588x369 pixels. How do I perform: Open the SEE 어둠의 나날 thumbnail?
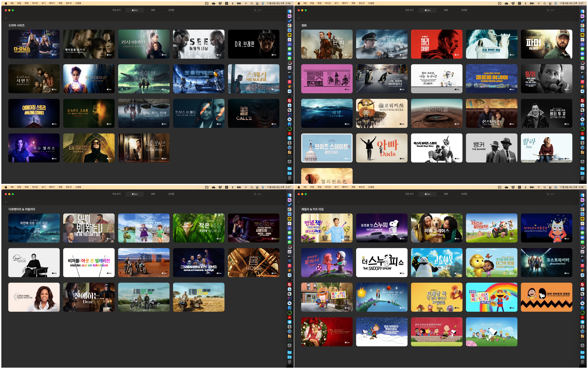(x=199, y=44)
